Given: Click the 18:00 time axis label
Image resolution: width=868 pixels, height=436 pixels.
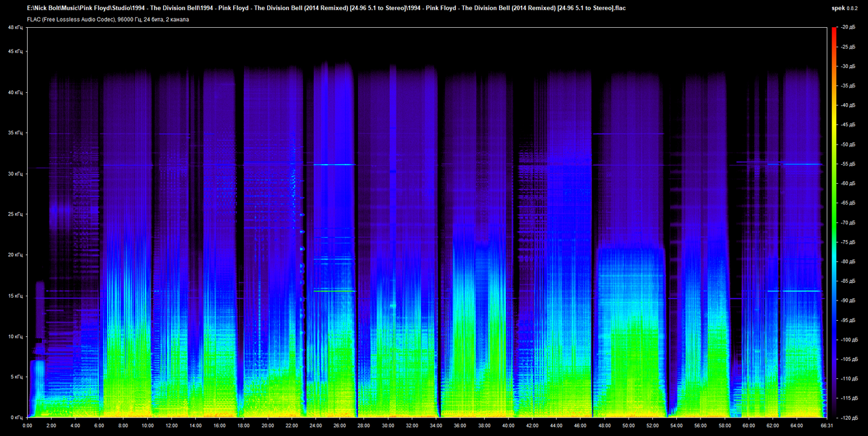Looking at the screenshot, I should tap(243, 426).
